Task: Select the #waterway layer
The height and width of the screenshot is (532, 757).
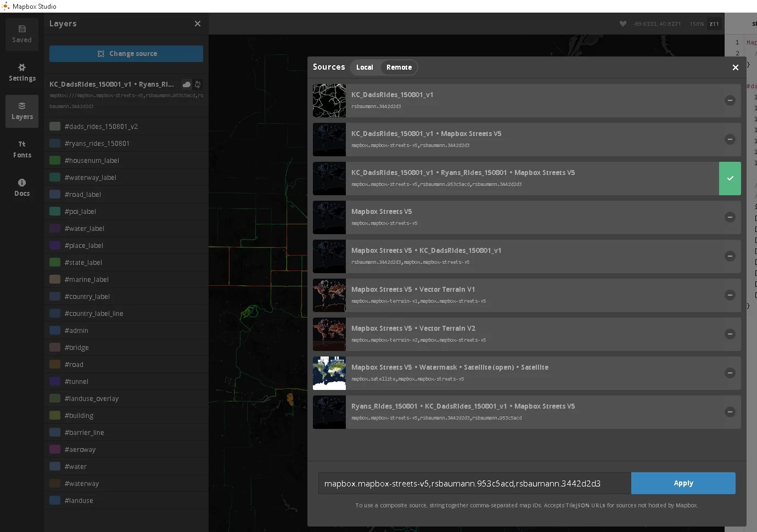Action: click(126, 483)
